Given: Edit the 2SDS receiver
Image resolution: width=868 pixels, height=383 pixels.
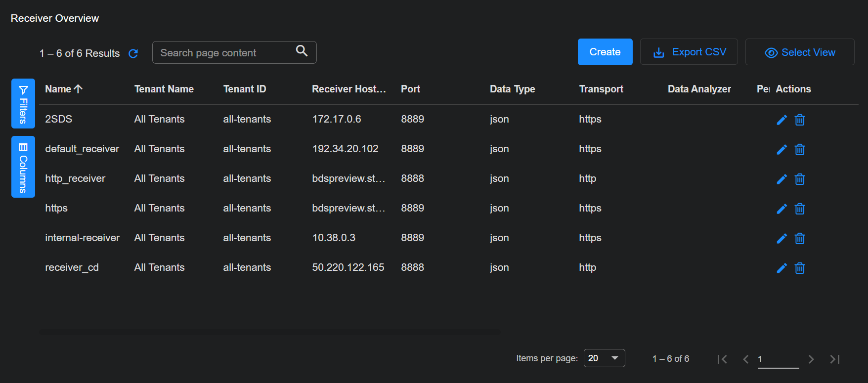Looking at the screenshot, I should [x=781, y=120].
